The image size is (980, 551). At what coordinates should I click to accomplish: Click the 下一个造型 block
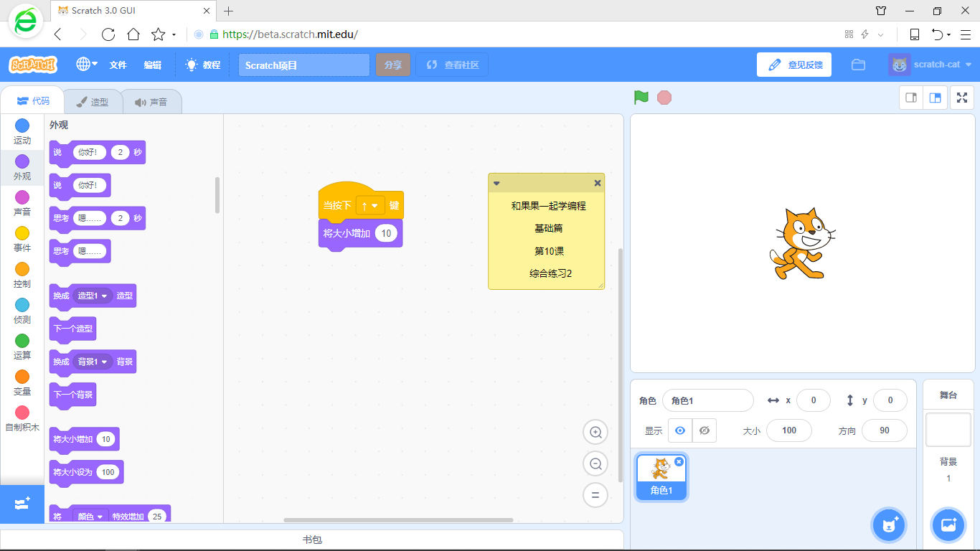72,329
